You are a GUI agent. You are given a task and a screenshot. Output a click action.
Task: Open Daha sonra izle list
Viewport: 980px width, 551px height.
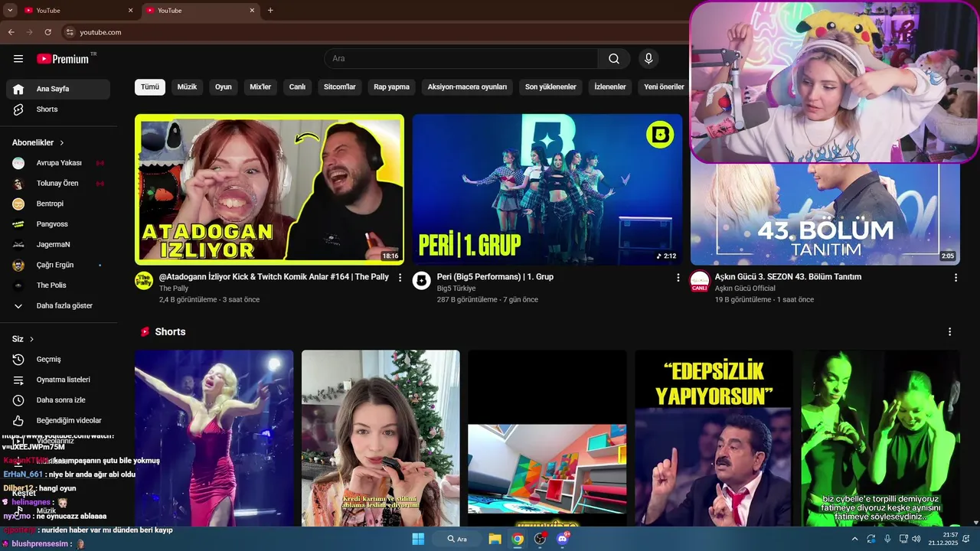point(58,400)
